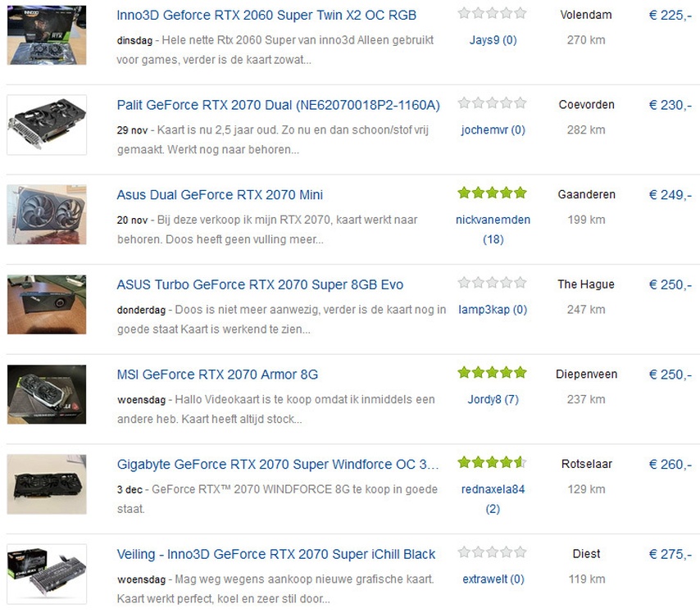700x613 pixels.
Task: View seller profile Jays9
Action: (492, 40)
